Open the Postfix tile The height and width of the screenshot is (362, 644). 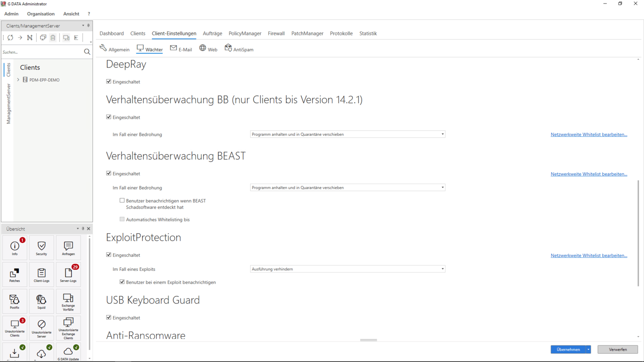tap(15, 302)
